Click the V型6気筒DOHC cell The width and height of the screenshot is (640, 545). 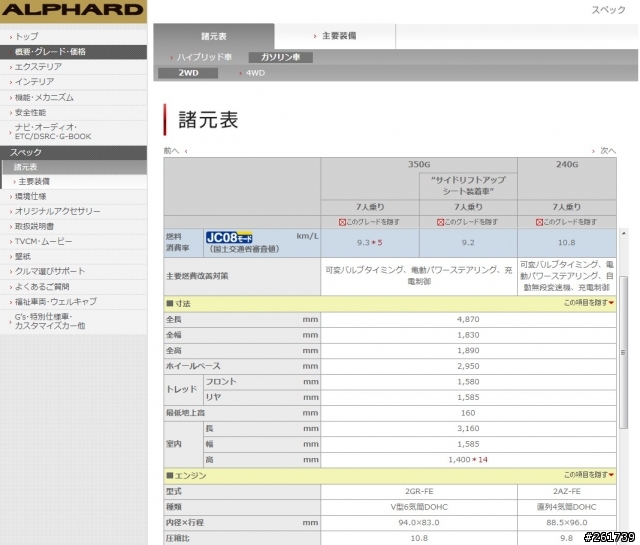(419, 507)
